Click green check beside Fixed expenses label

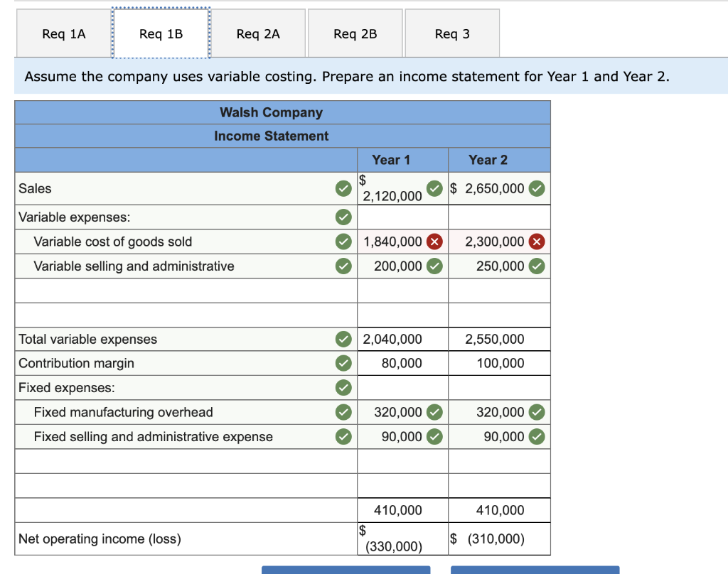click(x=343, y=387)
